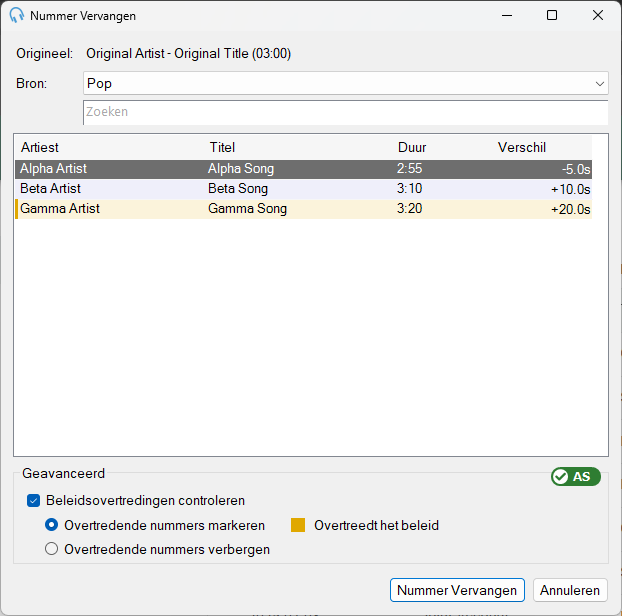Toggle Beleidsovertredingen controleren checkbox
The height and width of the screenshot is (616, 622).
(x=34, y=501)
